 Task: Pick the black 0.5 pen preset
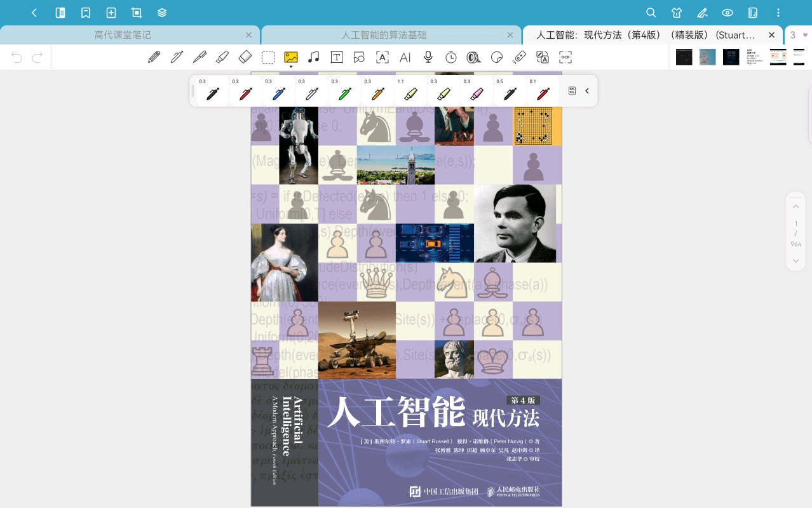510,91
